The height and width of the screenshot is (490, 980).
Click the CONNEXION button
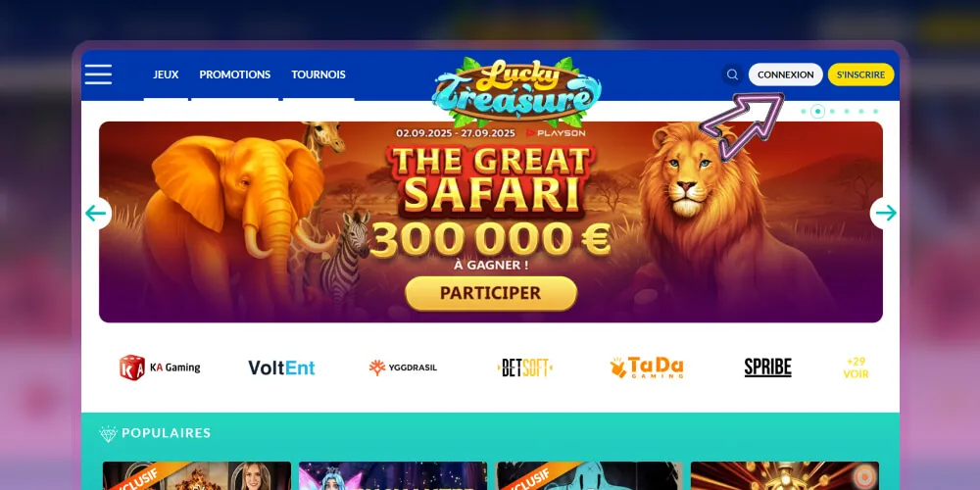click(x=786, y=74)
